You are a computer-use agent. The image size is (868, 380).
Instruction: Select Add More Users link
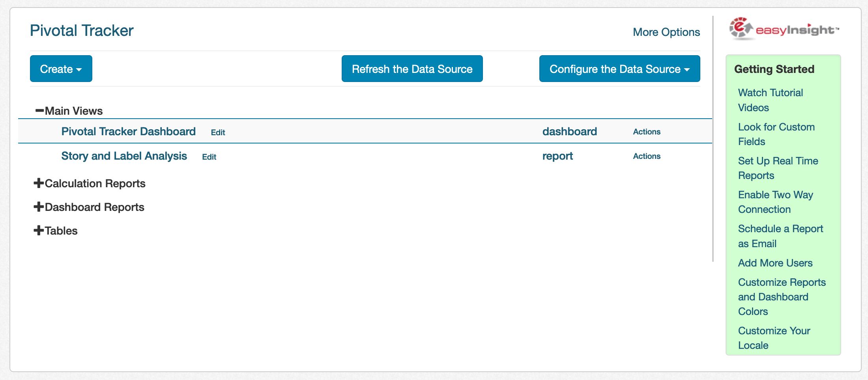[775, 263]
